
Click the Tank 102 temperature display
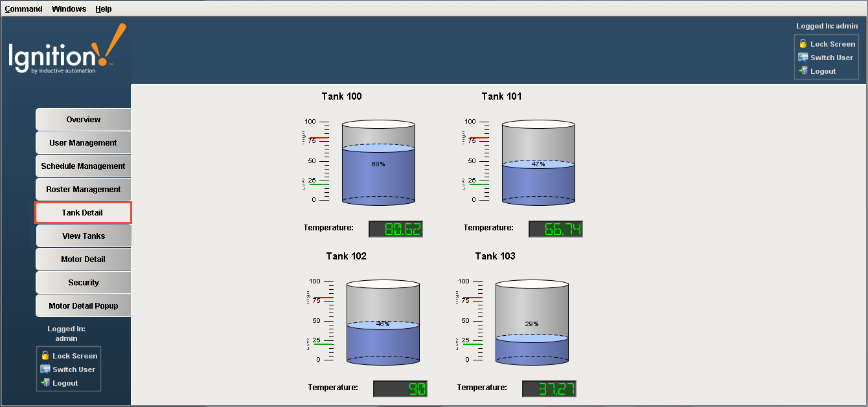click(x=400, y=388)
